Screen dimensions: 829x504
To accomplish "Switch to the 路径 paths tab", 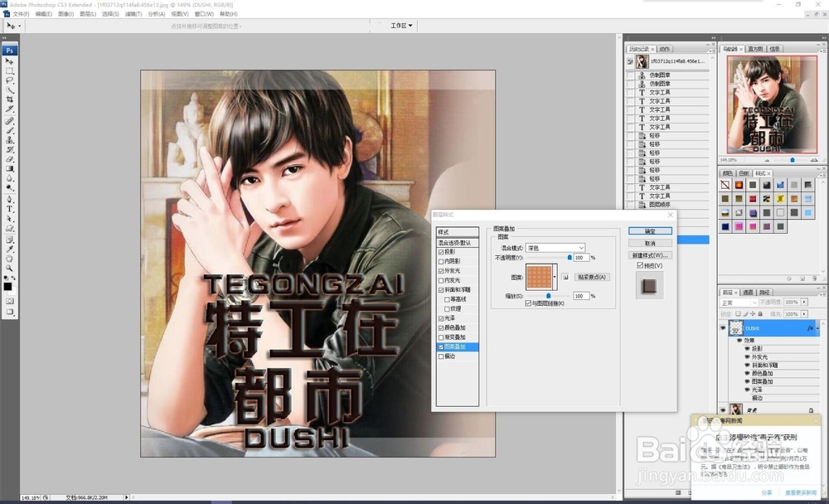I will coord(764,292).
